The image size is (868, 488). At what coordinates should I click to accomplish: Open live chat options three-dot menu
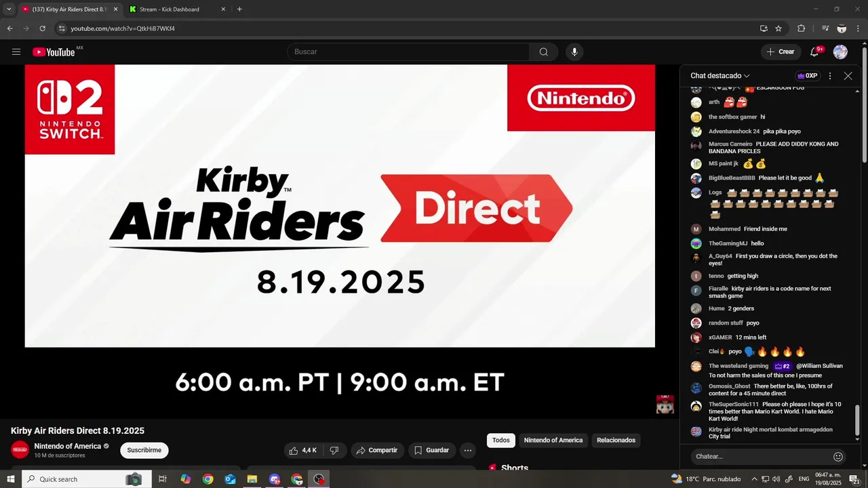(x=830, y=76)
